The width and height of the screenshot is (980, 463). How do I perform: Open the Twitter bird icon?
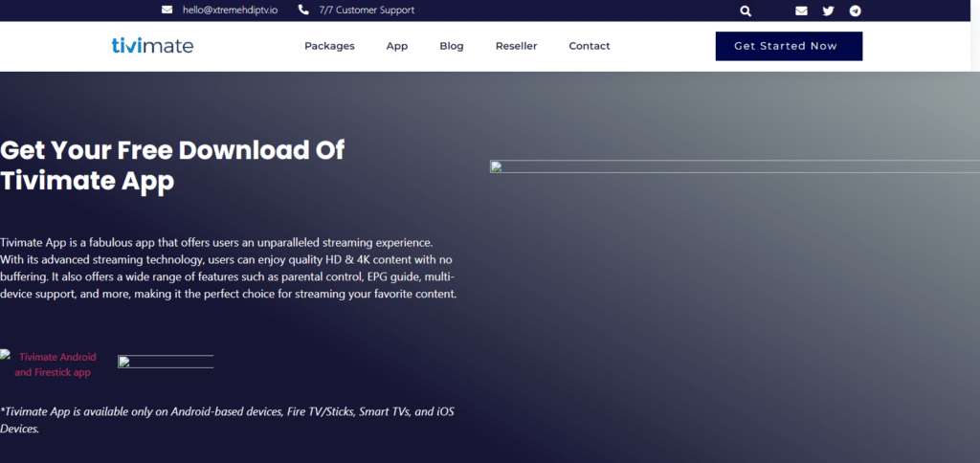point(828,11)
